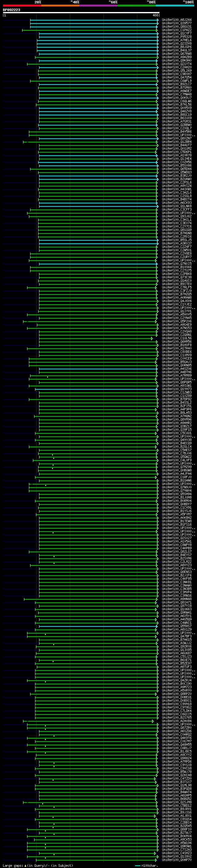Select label UniRef100_C4TZD0
Image resolution: width=197 pixels, height=868 pixels.
(x=177, y=778)
